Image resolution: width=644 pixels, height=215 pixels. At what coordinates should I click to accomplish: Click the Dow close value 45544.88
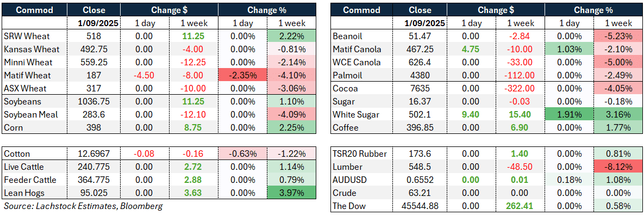click(420, 206)
